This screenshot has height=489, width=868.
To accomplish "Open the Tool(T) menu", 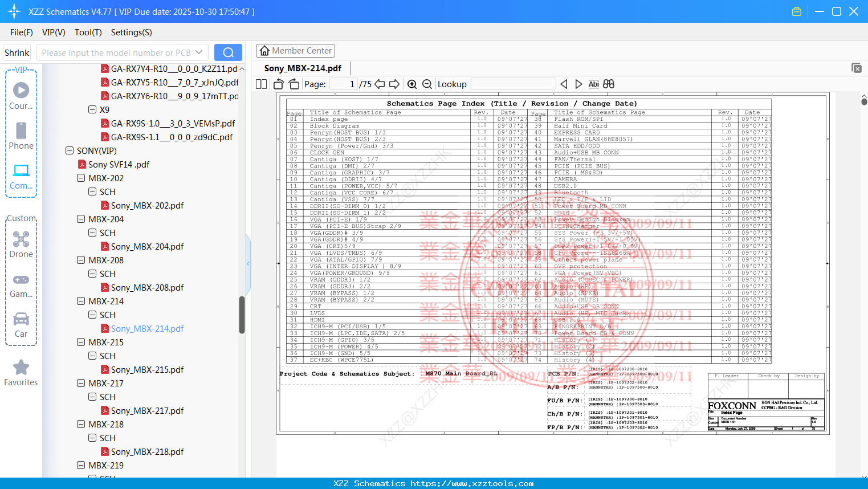I will tap(88, 32).
